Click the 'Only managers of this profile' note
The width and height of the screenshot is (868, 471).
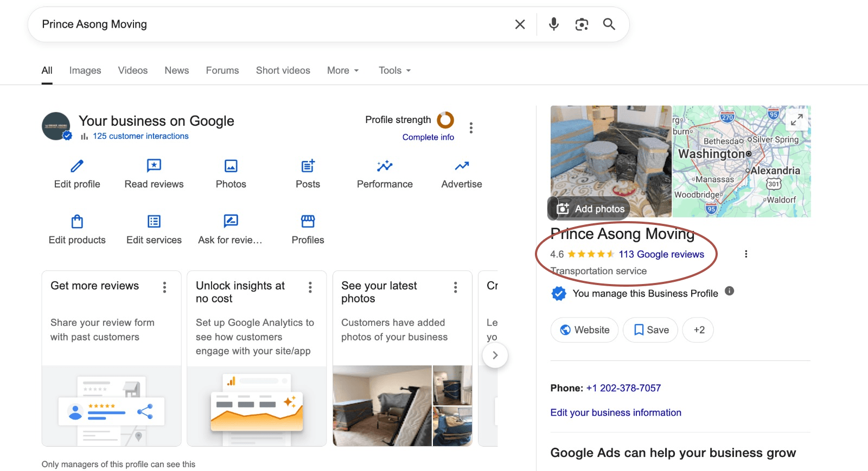118,464
